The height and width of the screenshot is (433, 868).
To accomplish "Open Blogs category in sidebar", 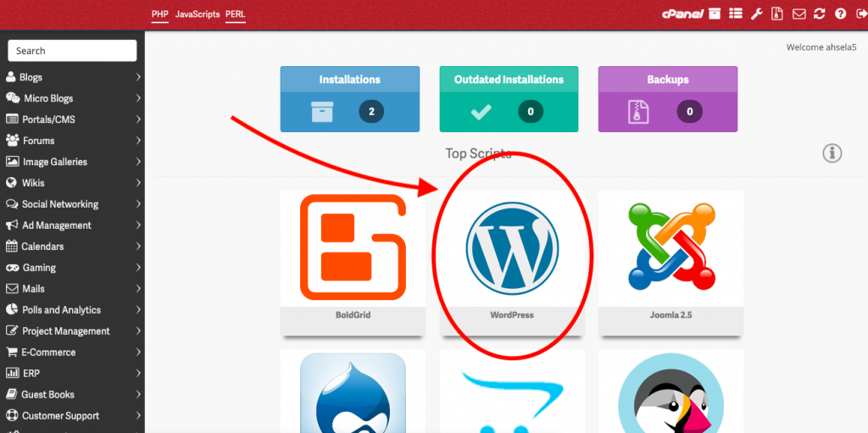I will point(73,77).
